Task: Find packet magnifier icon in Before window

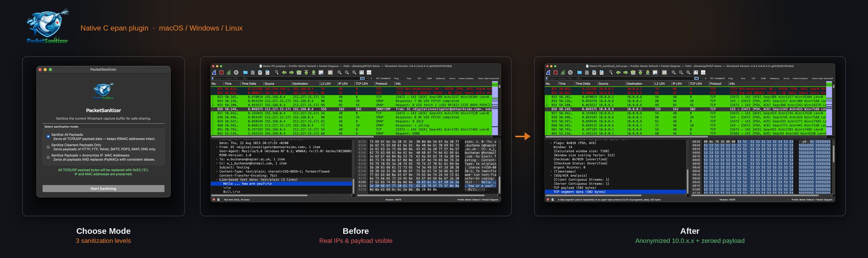Action: point(277,72)
